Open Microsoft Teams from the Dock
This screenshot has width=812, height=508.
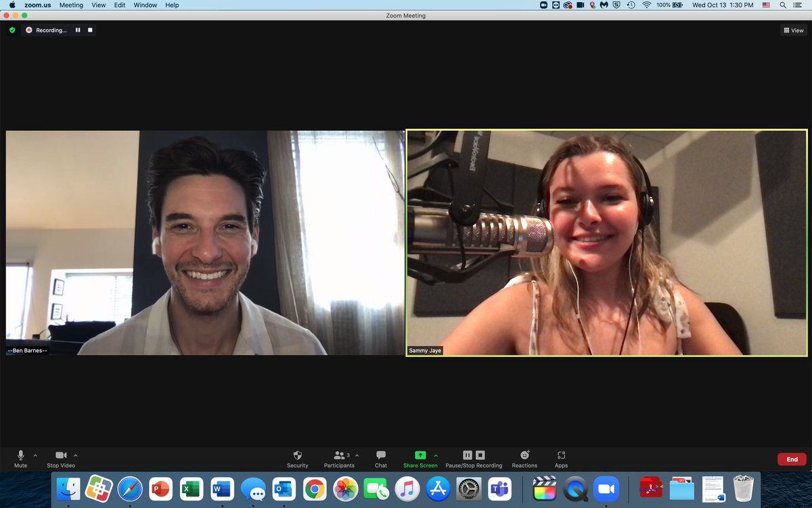click(x=499, y=488)
